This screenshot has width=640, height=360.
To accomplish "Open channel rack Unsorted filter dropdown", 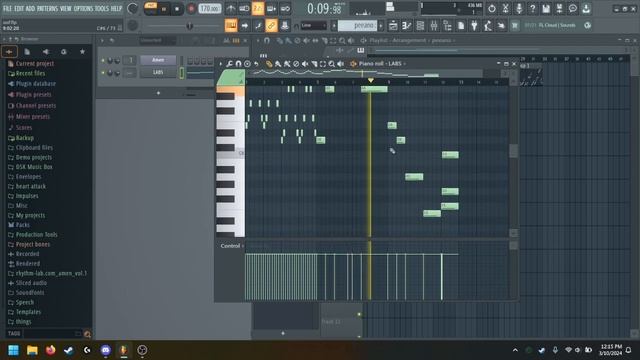I will pyautogui.click(x=158, y=40).
